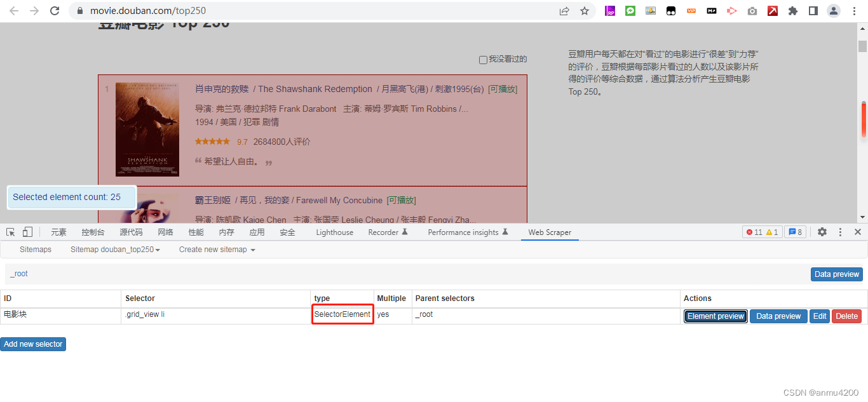Switch to the 内存 tab
868x402 pixels.
[x=226, y=232]
